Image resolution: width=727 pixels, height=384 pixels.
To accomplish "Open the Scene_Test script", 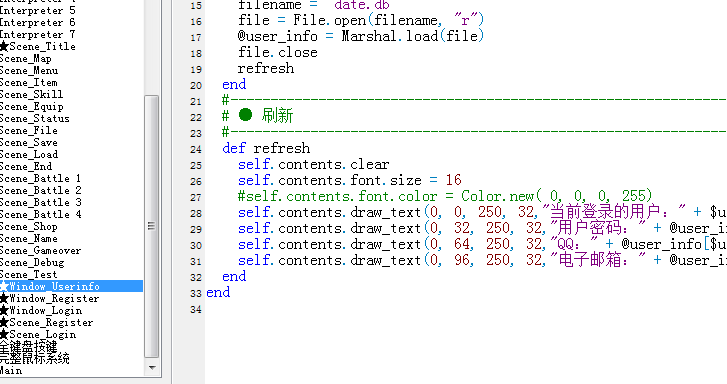I will (x=29, y=275).
